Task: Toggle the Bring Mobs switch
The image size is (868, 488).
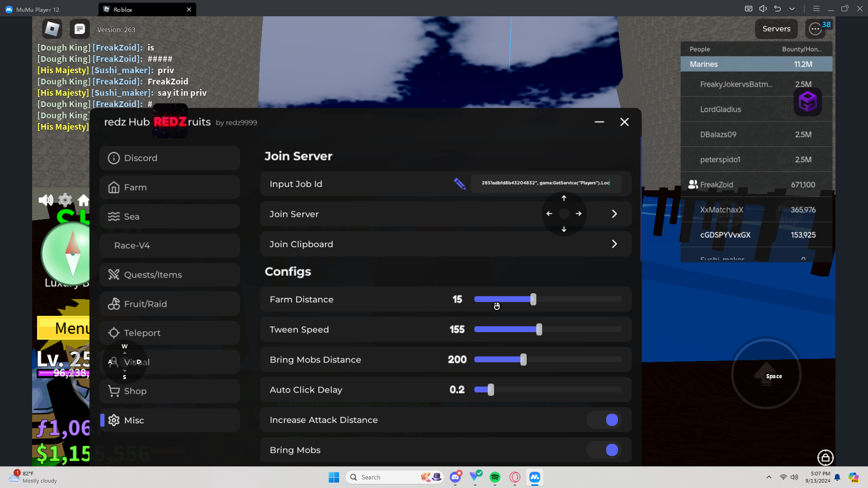Action: (x=604, y=450)
